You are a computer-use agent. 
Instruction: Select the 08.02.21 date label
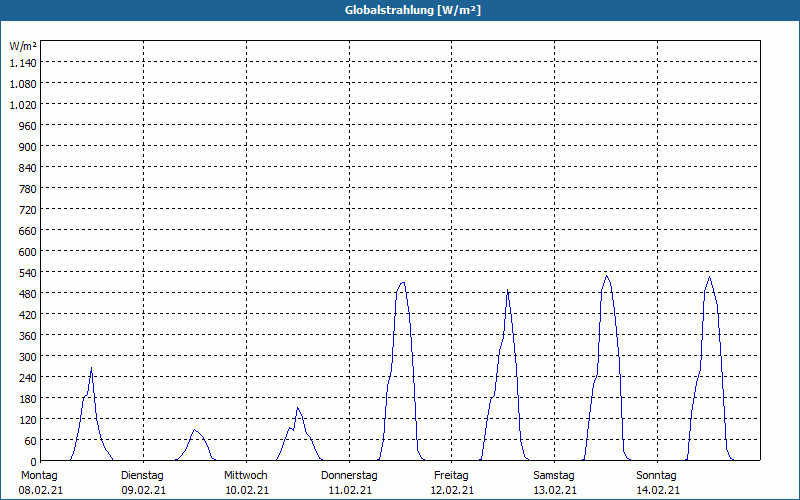coord(40,491)
